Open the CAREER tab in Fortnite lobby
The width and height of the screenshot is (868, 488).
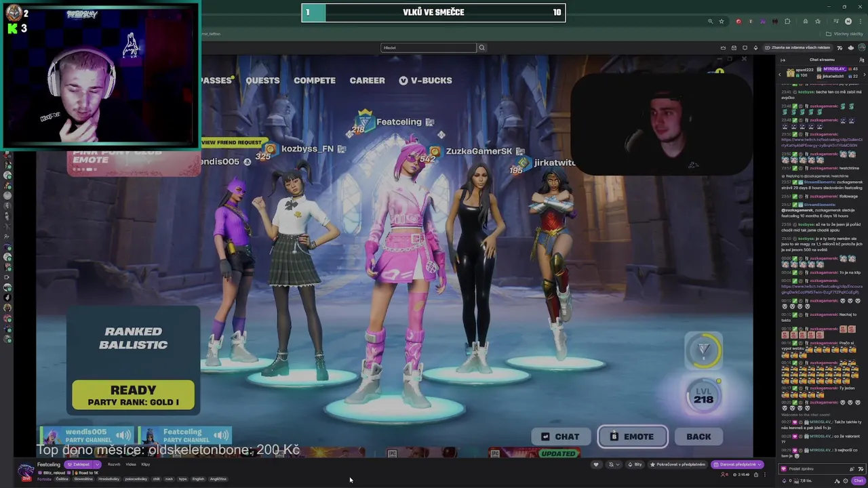pos(368,80)
